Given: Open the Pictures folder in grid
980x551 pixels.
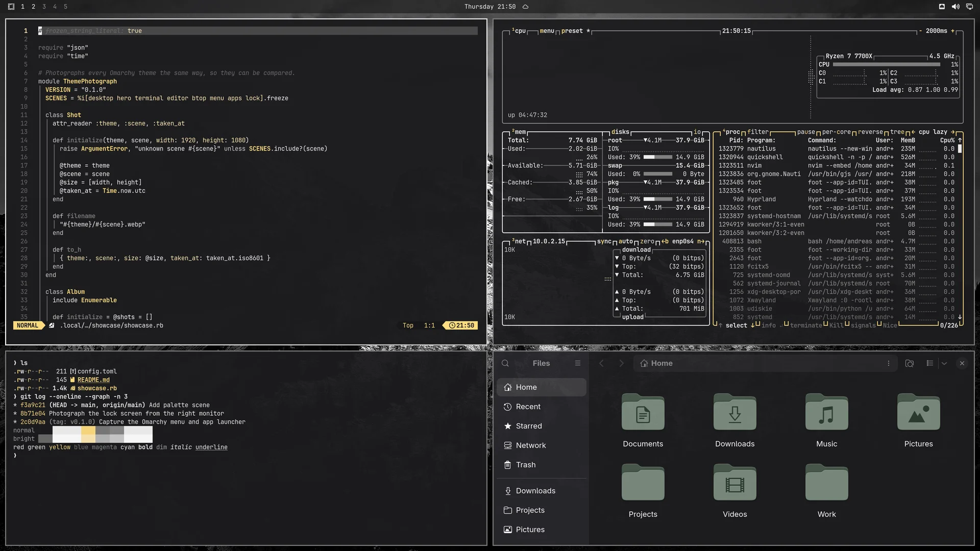Looking at the screenshot, I should pyautogui.click(x=919, y=421).
